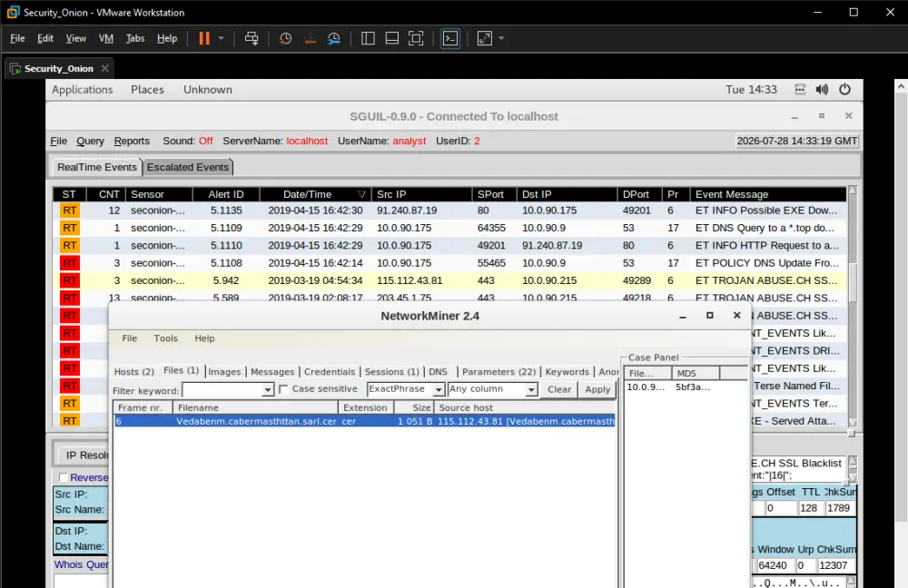Show or hide the VMware library sidebar
The image size is (908, 588).
(x=368, y=39)
